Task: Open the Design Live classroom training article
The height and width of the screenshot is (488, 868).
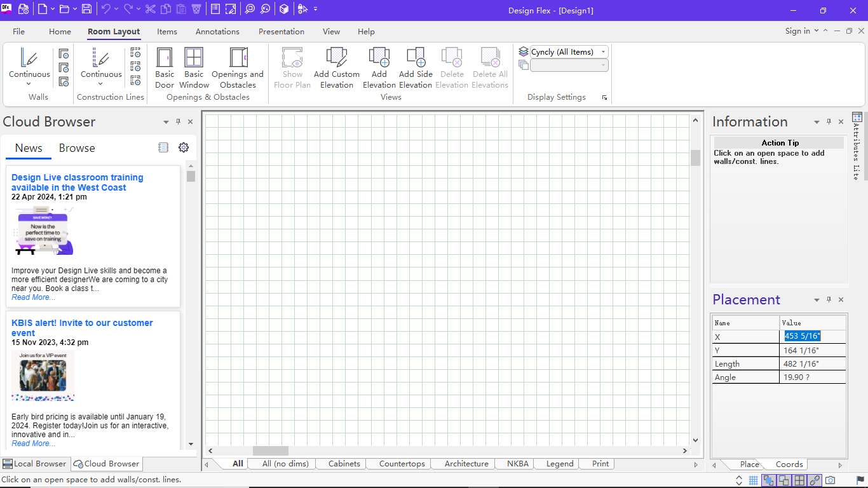Action: (x=78, y=182)
